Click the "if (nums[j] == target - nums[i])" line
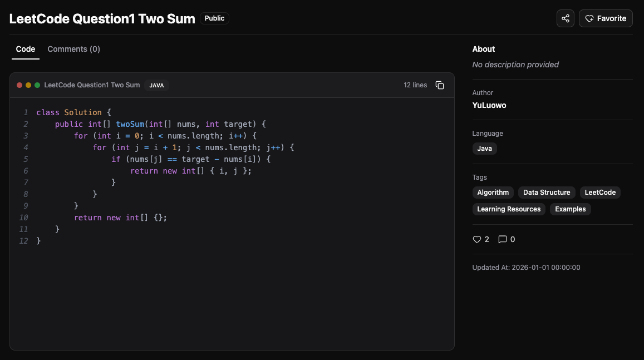Screen dimensions: 644x360 pyautogui.click(x=191, y=159)
